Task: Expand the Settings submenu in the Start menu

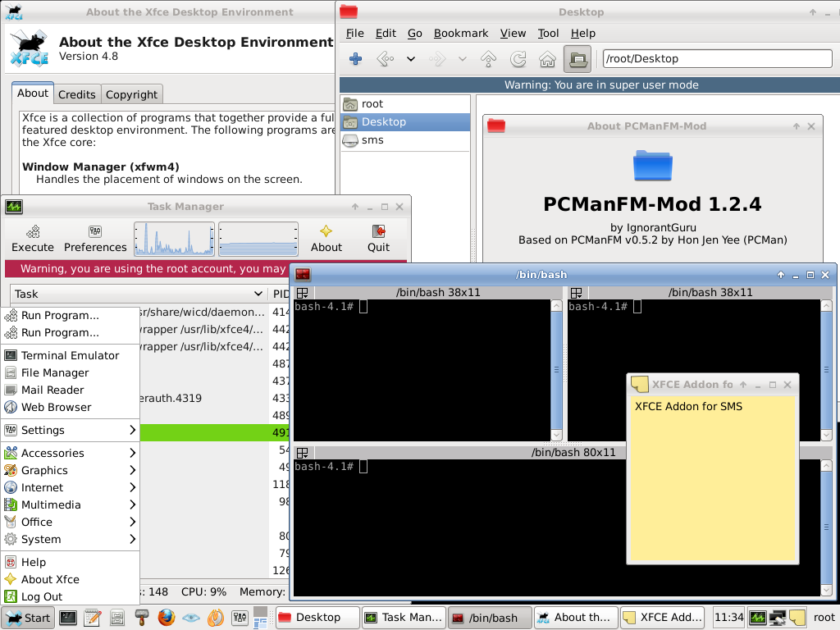Action: click(x=70, y=430)
